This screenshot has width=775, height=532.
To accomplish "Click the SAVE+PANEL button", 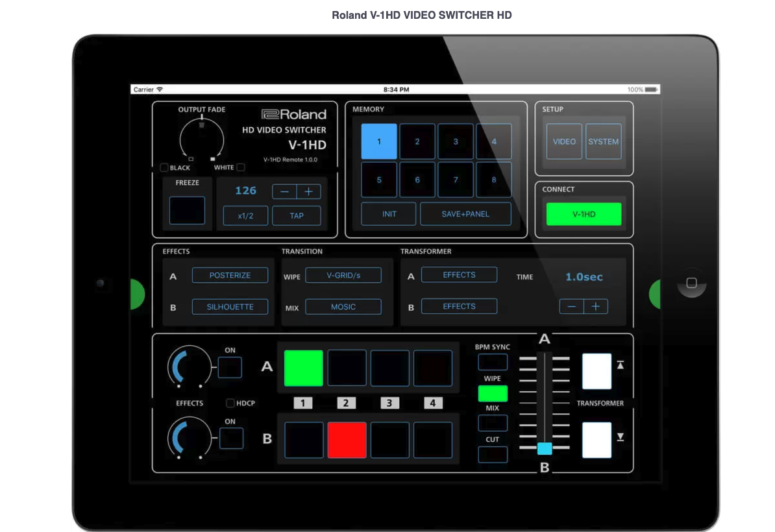I will (465, 214).
